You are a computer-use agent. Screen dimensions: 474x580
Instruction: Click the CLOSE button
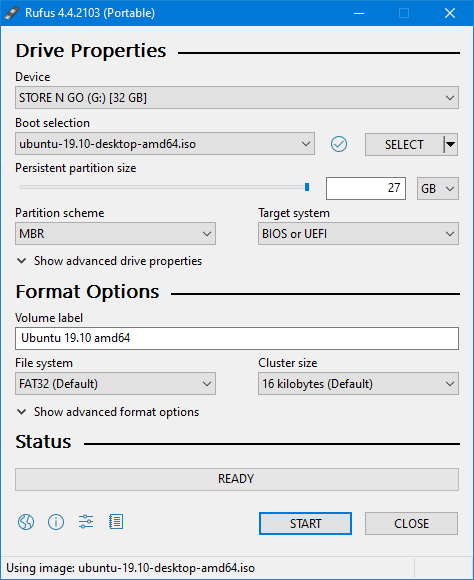click(x=411, y=523)
